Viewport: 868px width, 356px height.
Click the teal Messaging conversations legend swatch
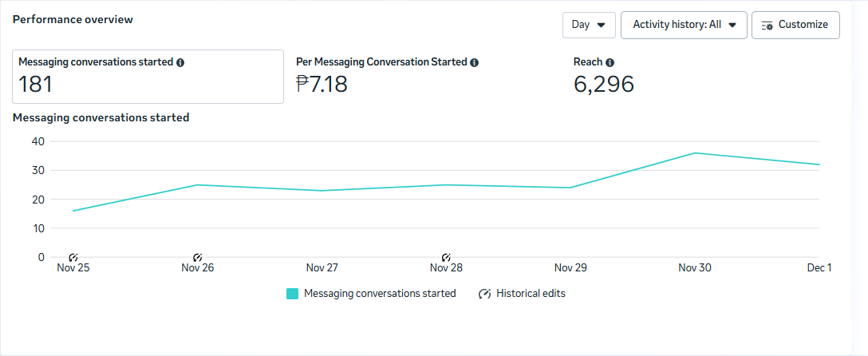point(292,294)
